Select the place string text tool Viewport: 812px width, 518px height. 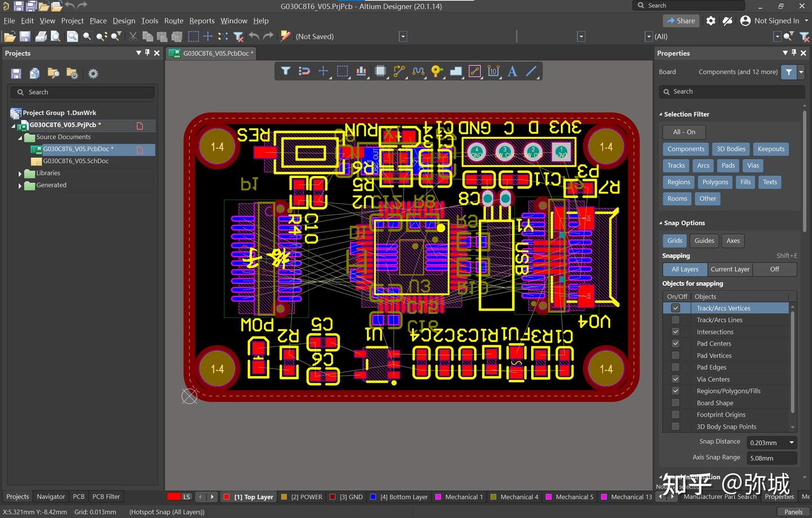pos(512,71)
